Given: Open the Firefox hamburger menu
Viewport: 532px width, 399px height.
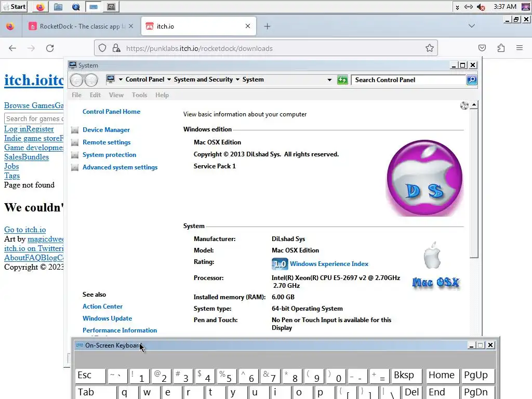Looking at the screenshot, I should point(520,48).
